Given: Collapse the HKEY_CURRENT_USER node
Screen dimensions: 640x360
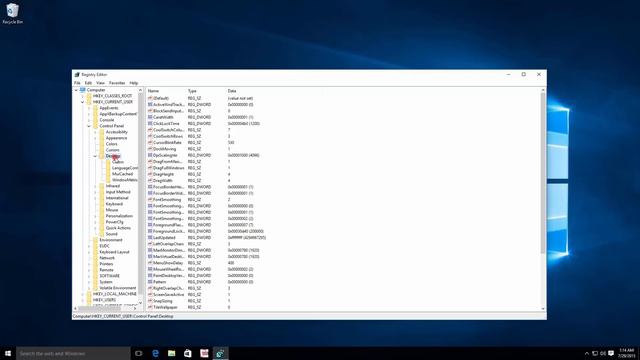Looking at the screenshot, I should pyautogui.click(x=83, y=102).
